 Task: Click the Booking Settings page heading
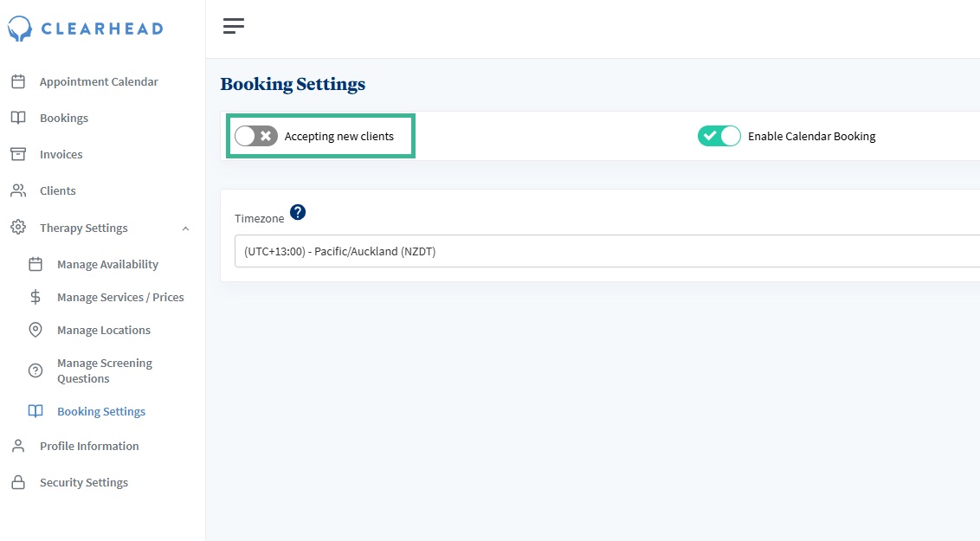tap(293, 84)
